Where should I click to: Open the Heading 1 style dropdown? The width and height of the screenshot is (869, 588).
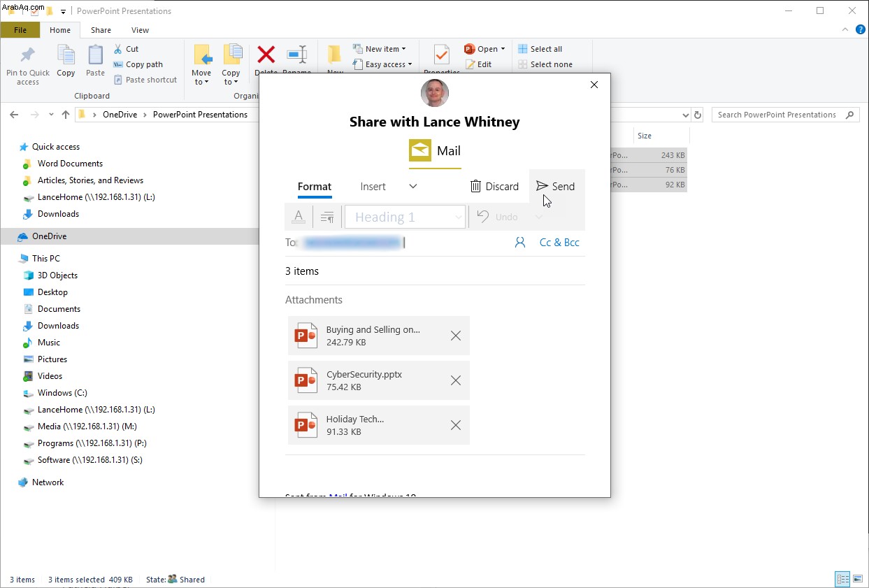[405, 217]
